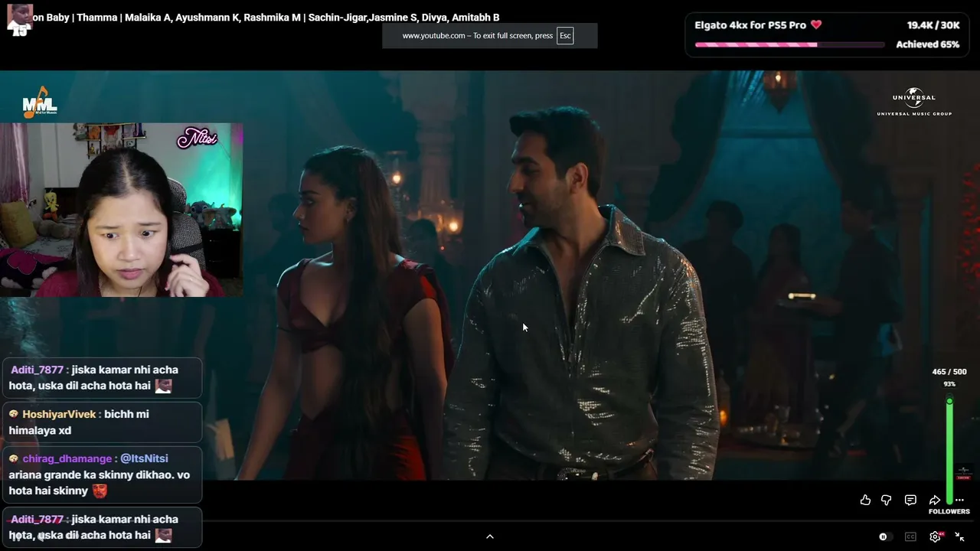980x551 pixels.
Task: Click the @ItsNitsi mention in chat
Action: pos(144,458)
